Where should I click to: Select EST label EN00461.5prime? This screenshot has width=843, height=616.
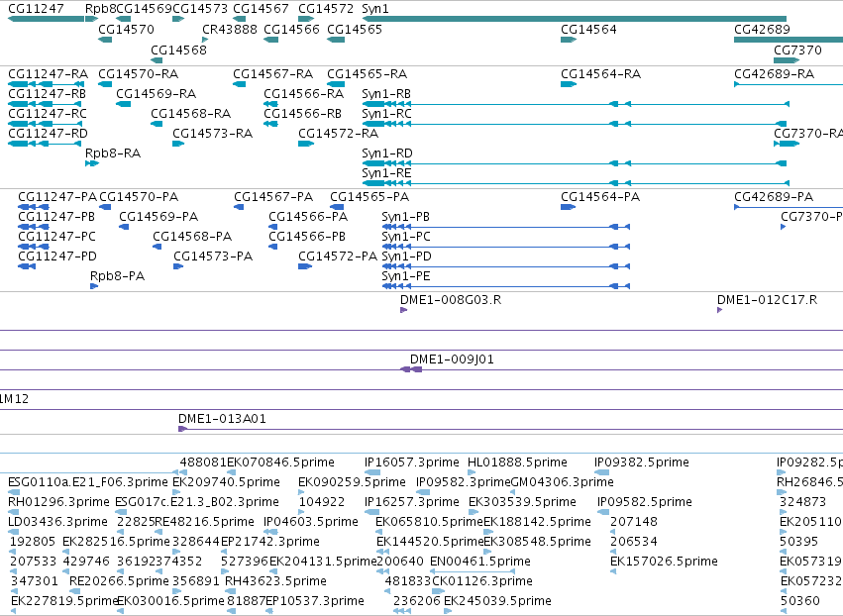480,562
